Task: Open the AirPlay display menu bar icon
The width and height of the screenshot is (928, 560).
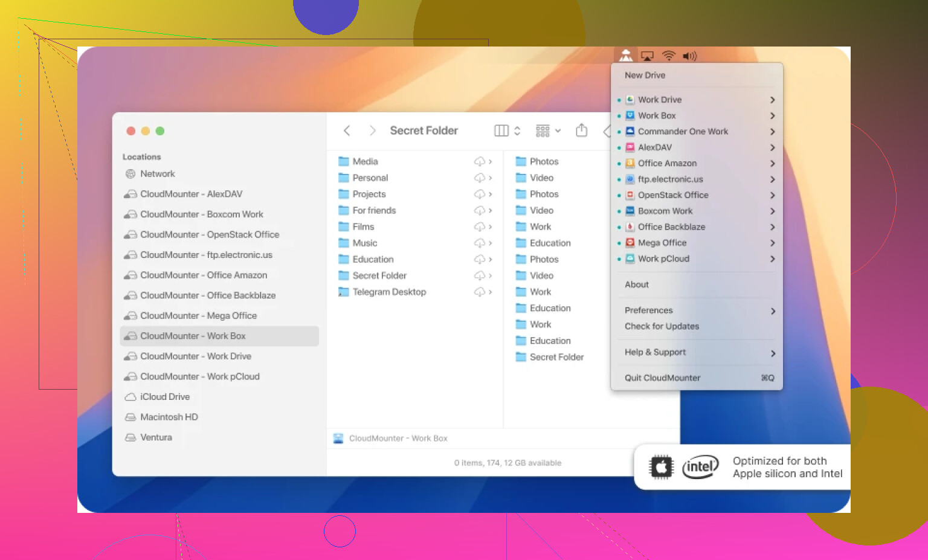Action: click(647, 56)
